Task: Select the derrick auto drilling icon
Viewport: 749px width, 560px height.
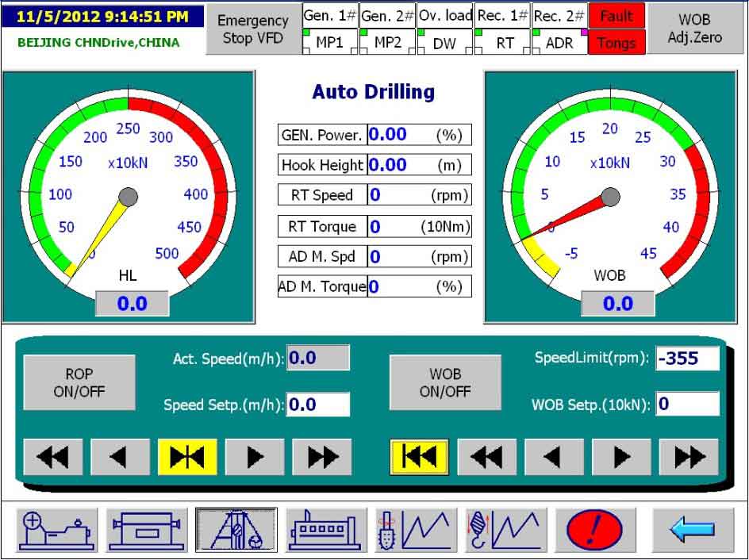Action: click(x=236, y=529)
